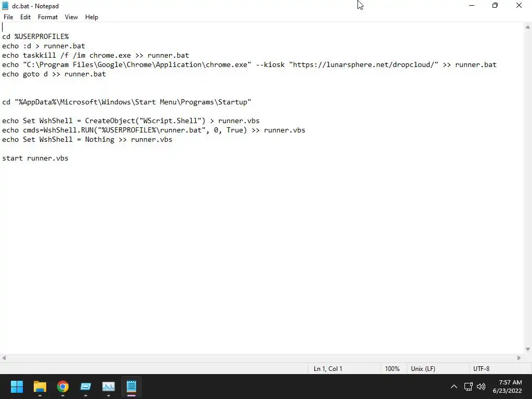Image resolution: width=532 pixels, height=399 pixels.
Task: Click the taskkill chrome.exe line
Action: tap(96, 55)
